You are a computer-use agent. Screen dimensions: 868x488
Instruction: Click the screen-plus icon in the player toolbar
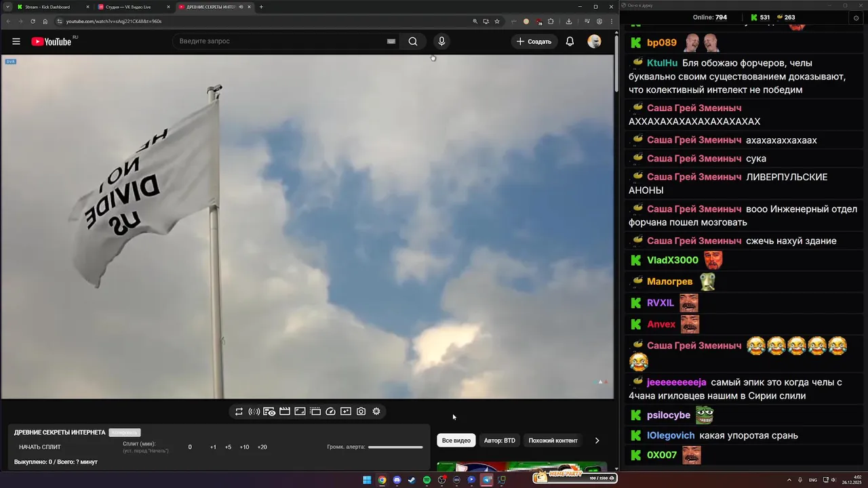point(346,411)
